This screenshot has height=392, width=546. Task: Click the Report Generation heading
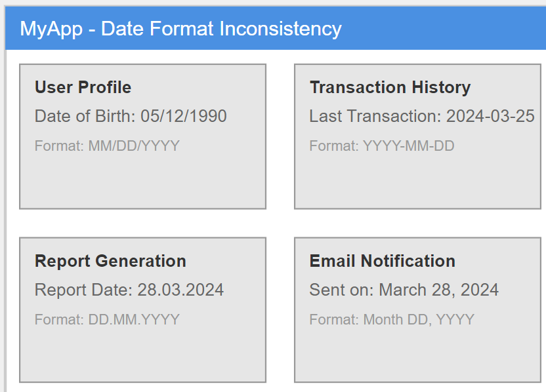click(x=110, y=261)
